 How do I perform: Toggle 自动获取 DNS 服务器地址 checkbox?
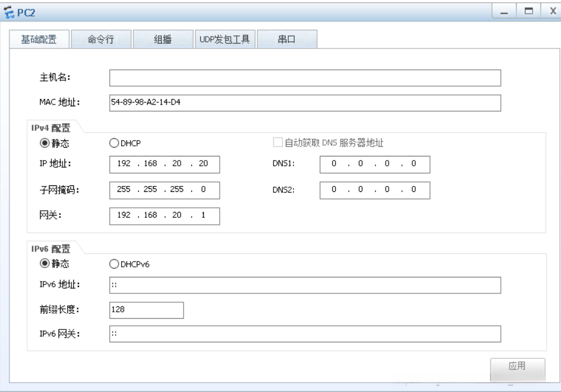(278, 142)
